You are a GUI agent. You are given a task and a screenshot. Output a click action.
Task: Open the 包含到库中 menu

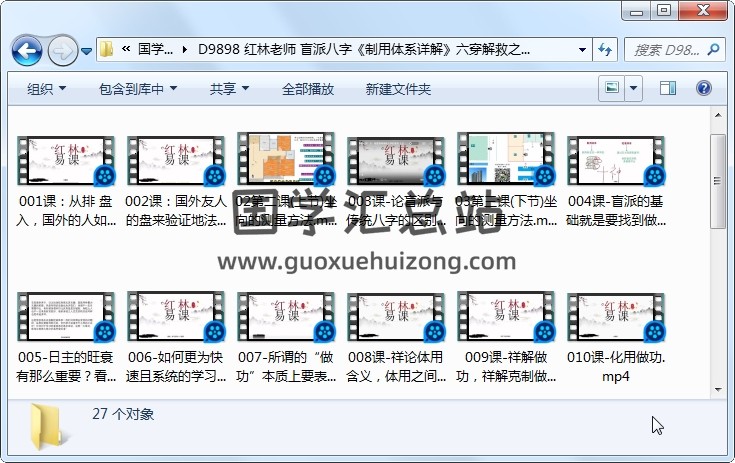point(138,89)
